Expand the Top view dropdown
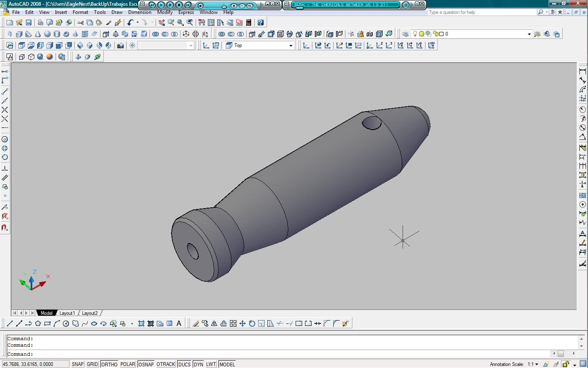 [x=291, y=45]
